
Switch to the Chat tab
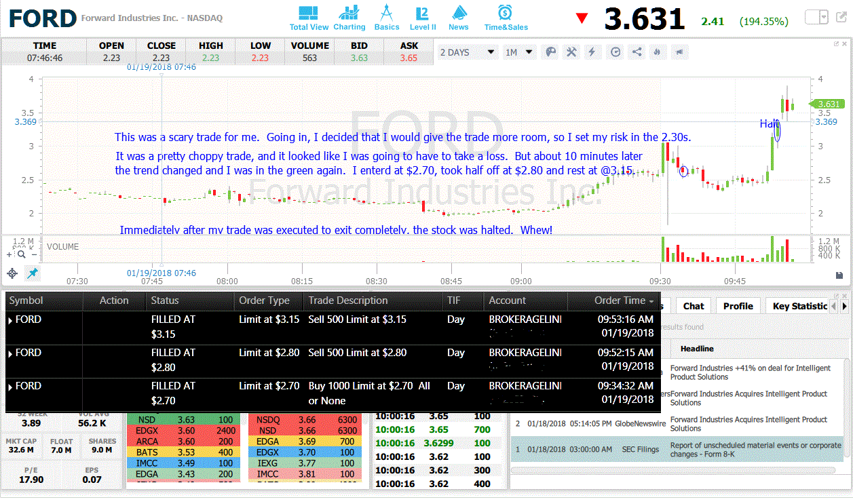coord(694,306)
